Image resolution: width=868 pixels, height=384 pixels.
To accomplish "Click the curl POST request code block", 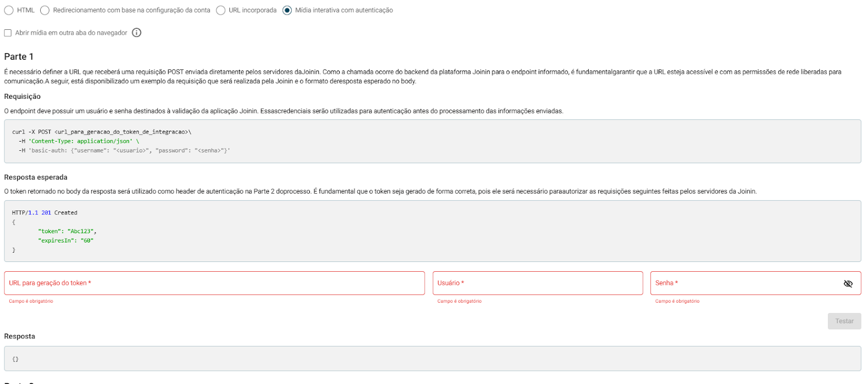I will (x=432, y=141).
